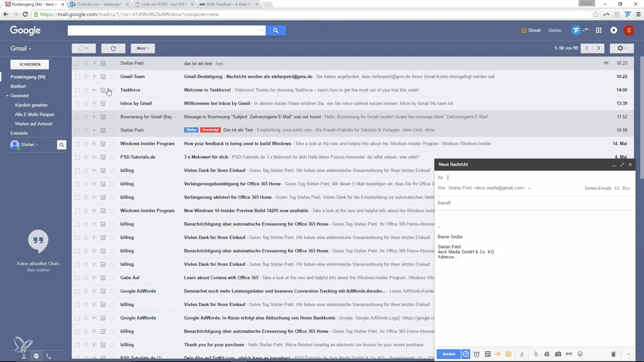This screenshot has height=362, width=644.
Task: Open more compose options arrow
Action: coord(628,354)
